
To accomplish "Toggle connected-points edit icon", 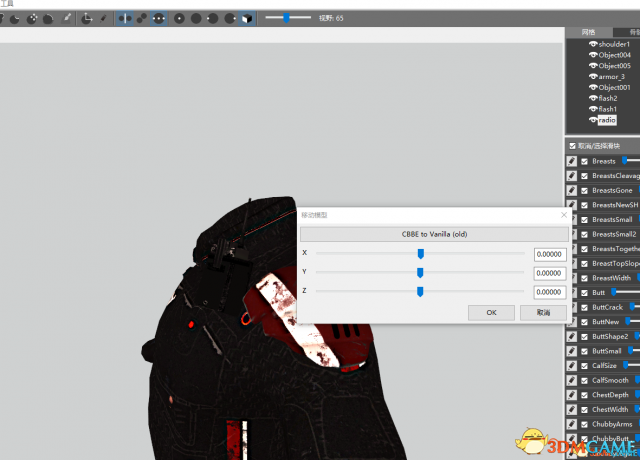I will 142,18.
